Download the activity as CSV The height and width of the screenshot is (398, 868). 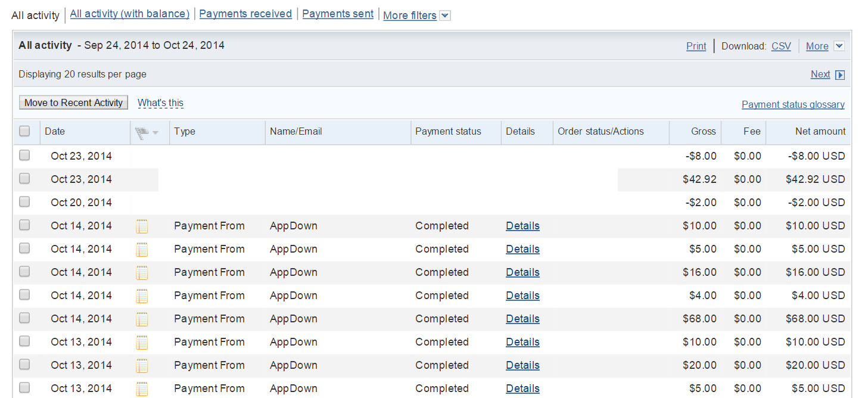781,46
